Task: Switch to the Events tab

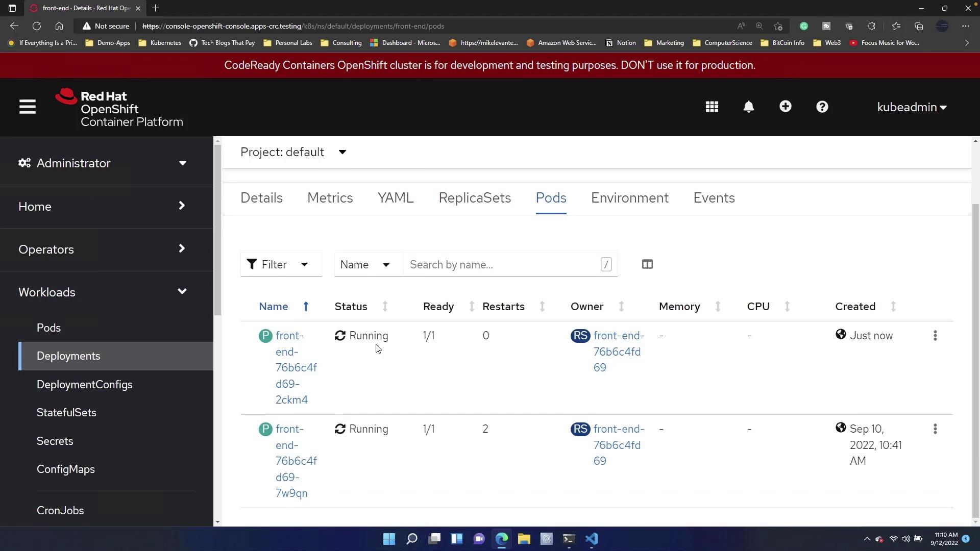Action: click(x=714, y=198)
